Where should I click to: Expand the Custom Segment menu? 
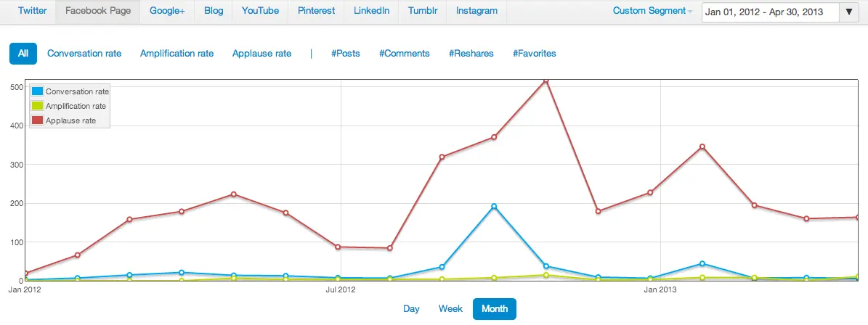tap(652, 11)
